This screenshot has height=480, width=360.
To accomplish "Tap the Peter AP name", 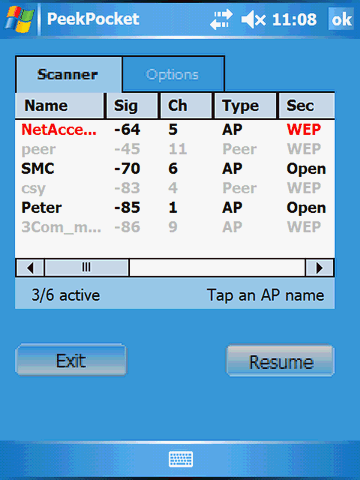I will click(41, 208).
